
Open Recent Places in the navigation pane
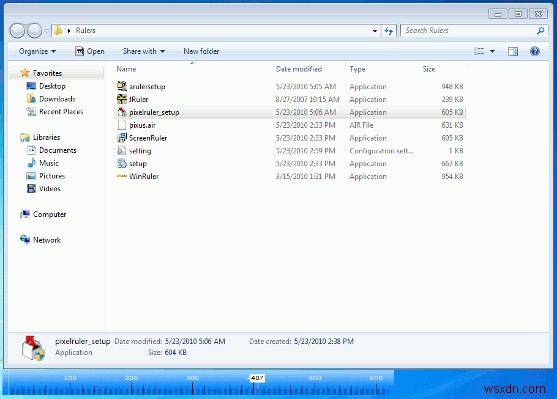coord(61,112)
